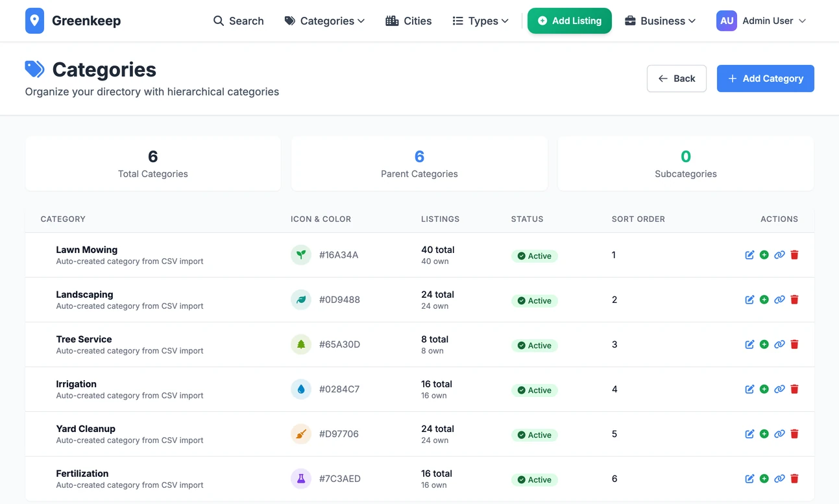This screenshot has height=504, width=839.
Task: Click the Total Categories stat card
Action: click(153, 163)
